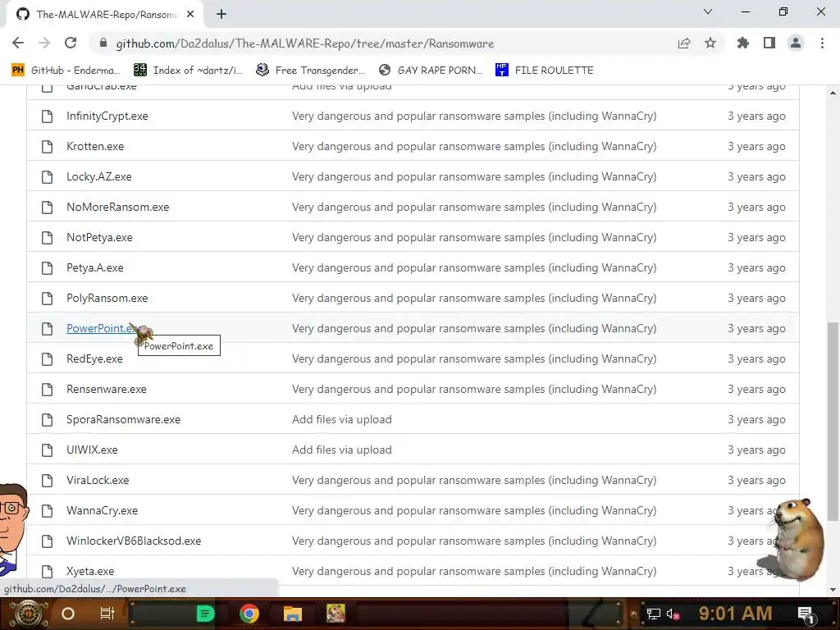The height and width of the screenshot is (630, 840).
Task: Open the SporaRansomware.exe file link
Action: click(123, 420)
